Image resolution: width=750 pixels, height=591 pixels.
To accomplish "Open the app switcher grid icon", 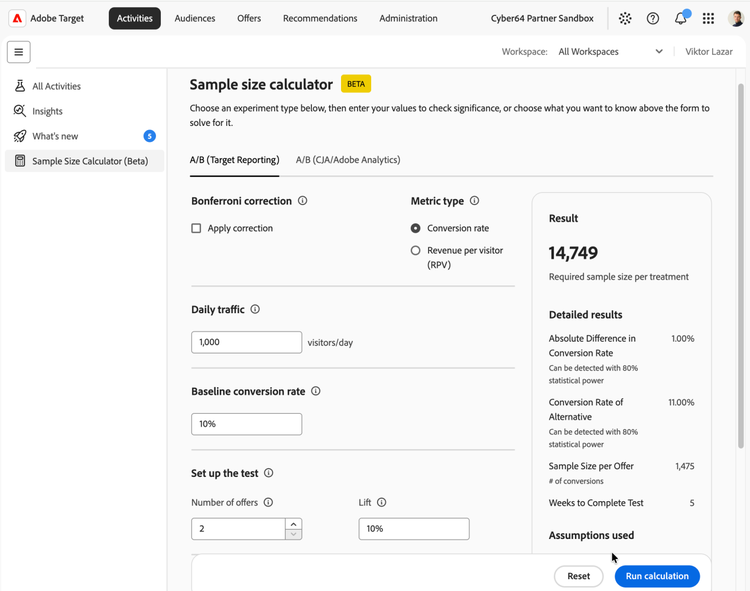I will click(708, 18).
